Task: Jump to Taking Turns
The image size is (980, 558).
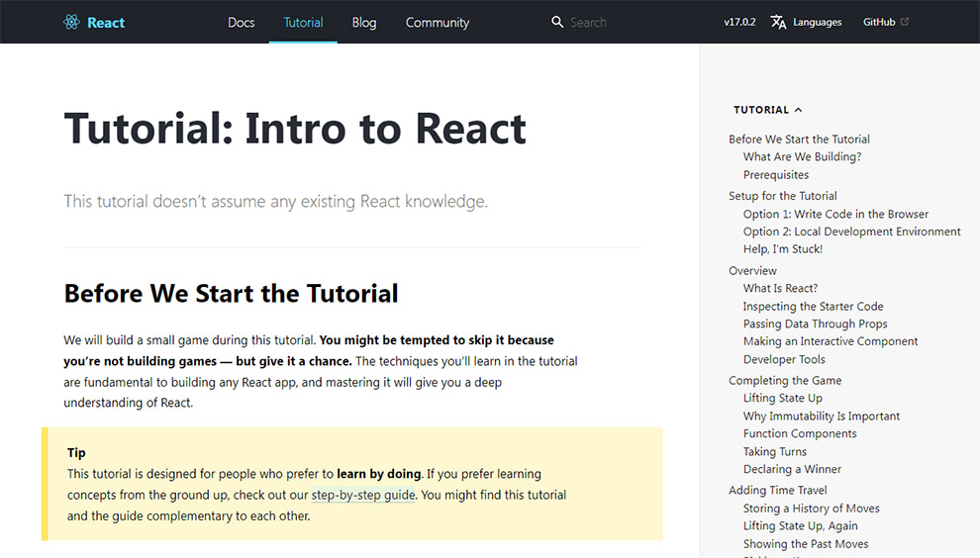Action: (774, 452)
